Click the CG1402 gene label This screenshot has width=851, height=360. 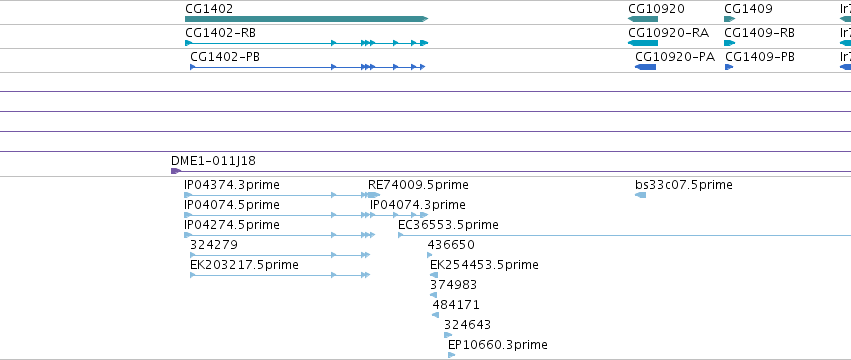[209, 9]
